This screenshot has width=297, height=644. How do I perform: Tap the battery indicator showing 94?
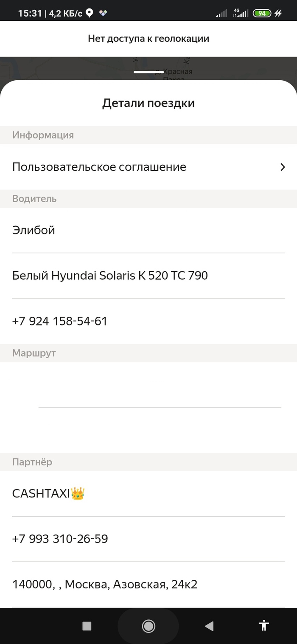262,13
